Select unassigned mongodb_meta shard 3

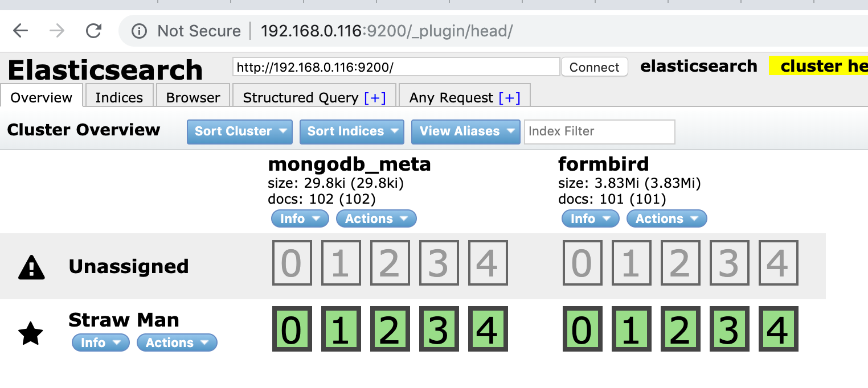(x=439, y=263)
